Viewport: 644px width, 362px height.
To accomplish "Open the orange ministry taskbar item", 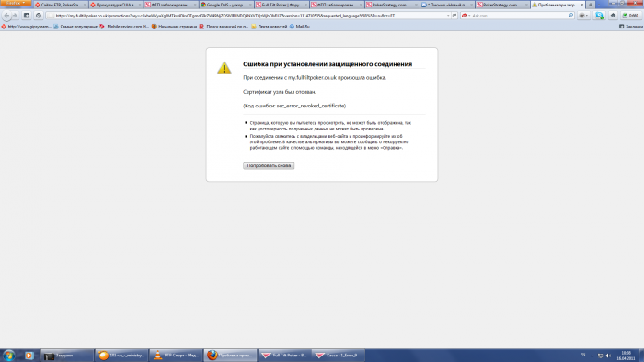I will point(121,356).
